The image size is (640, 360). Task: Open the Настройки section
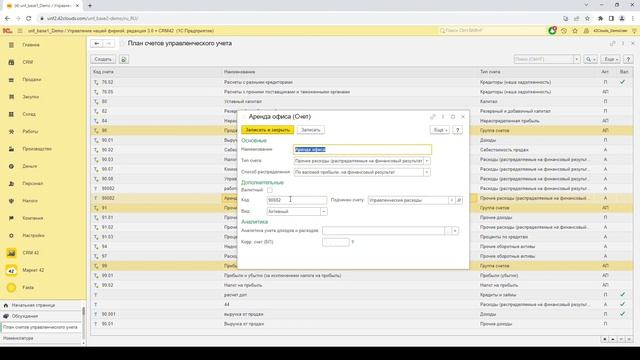33,236
